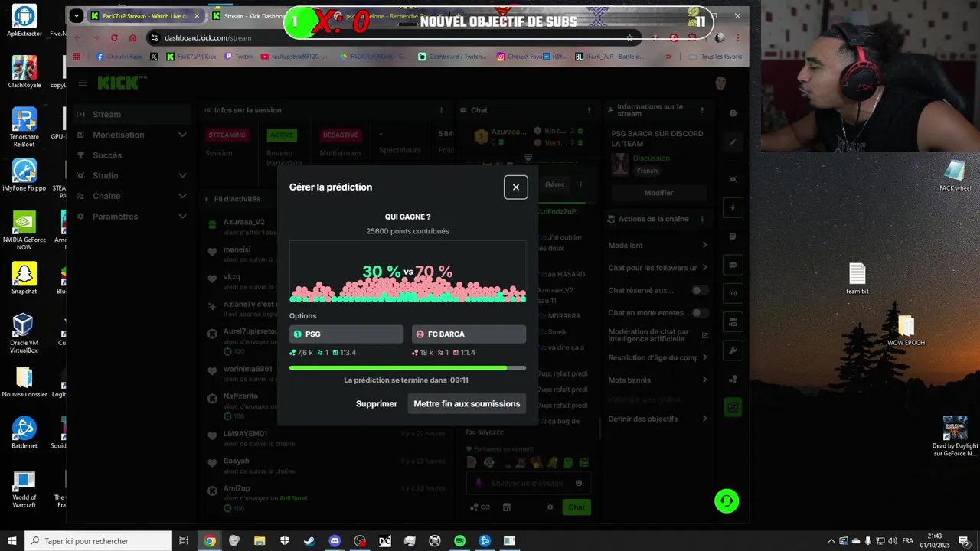Open Tous les favoris folder

[715, 57]
